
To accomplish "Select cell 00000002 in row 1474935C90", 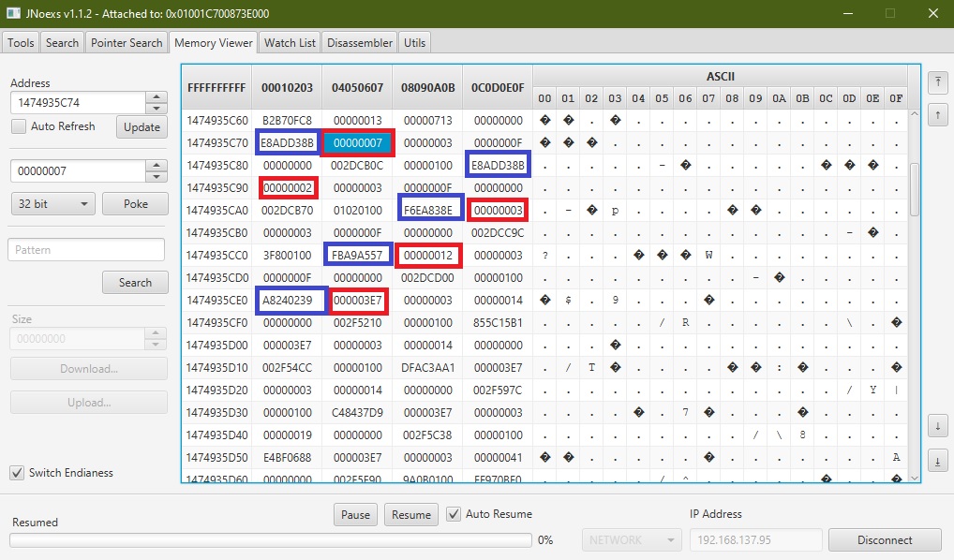I will (287, 188).
